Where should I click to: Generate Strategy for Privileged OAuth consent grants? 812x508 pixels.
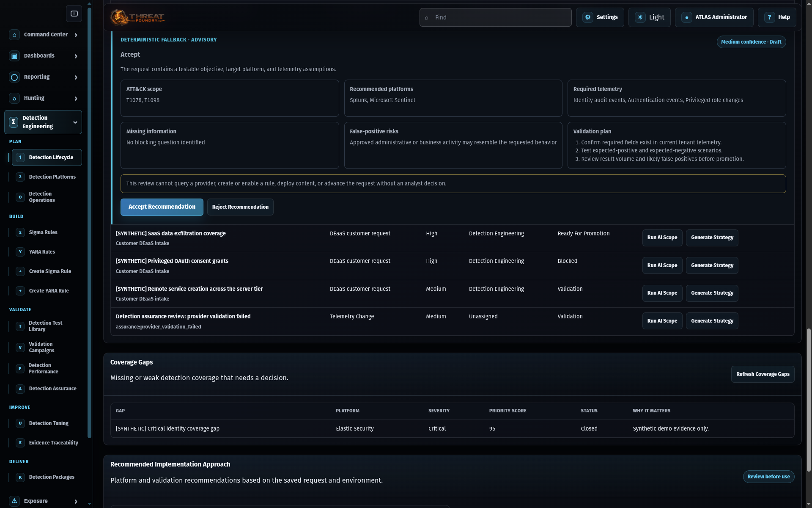click(x=712, y=265)
